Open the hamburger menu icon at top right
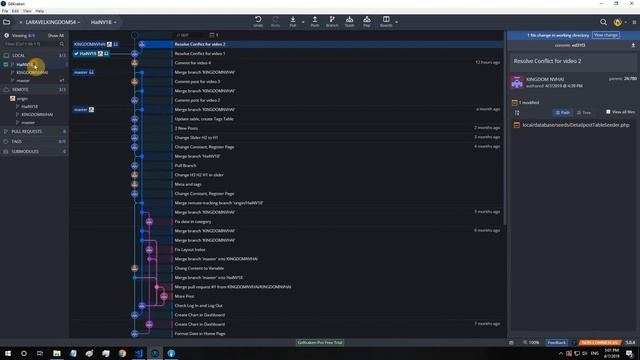The height and width of the screenshot is (360, 640). pyautogui.click(x=634, y=22)
